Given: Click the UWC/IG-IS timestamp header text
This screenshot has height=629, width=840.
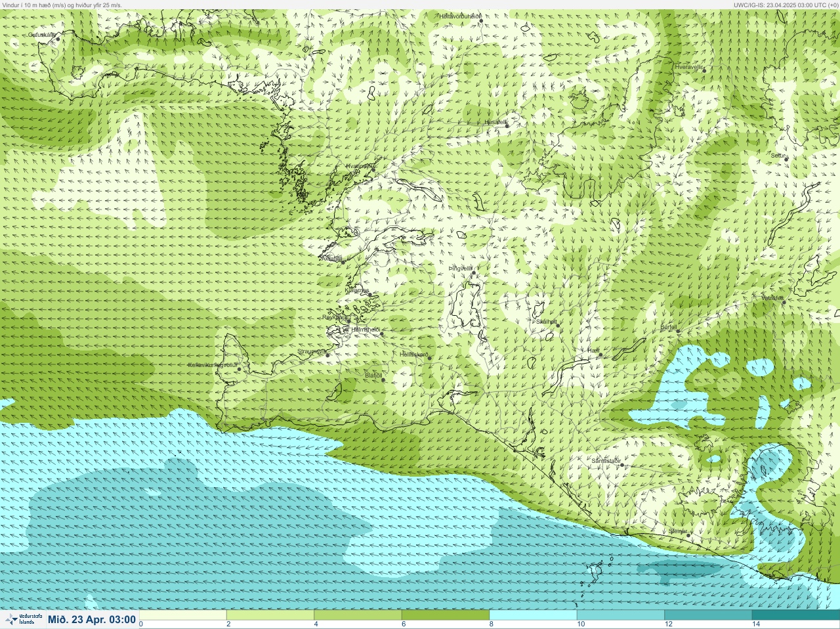Looking at the screenshot, I should point(786,5).
